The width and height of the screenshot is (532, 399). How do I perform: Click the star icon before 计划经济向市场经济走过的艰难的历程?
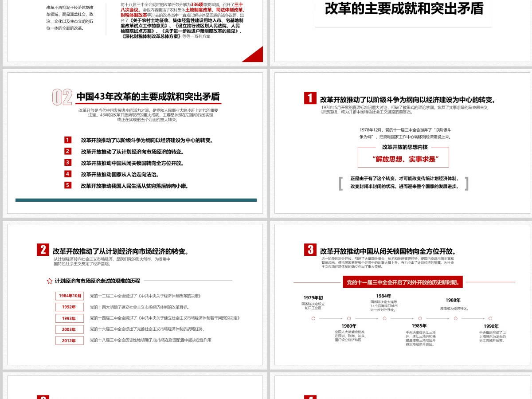[x=50, y=281]
